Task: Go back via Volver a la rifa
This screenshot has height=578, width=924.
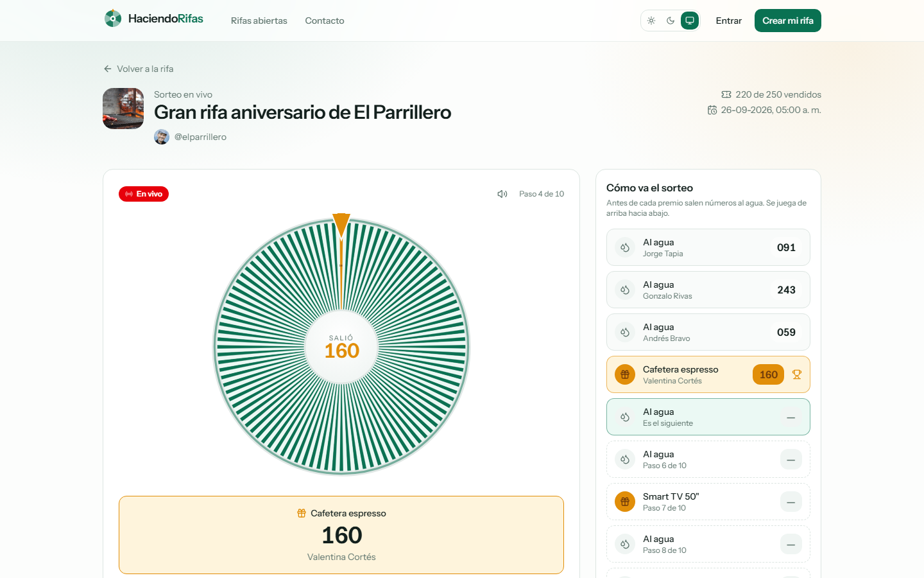Action: click(139, 69)
